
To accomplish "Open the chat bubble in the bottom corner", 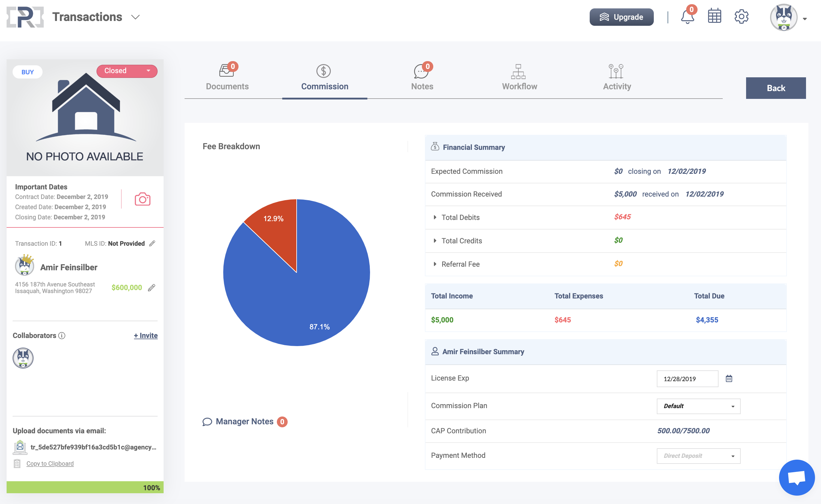I will coord(796,477).
